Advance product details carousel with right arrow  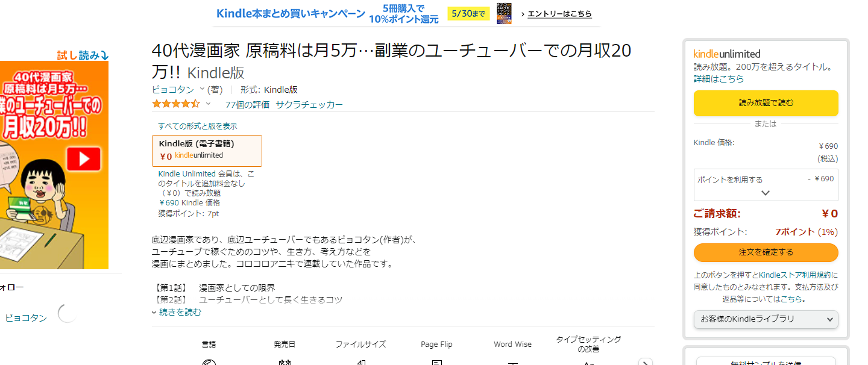645,361
